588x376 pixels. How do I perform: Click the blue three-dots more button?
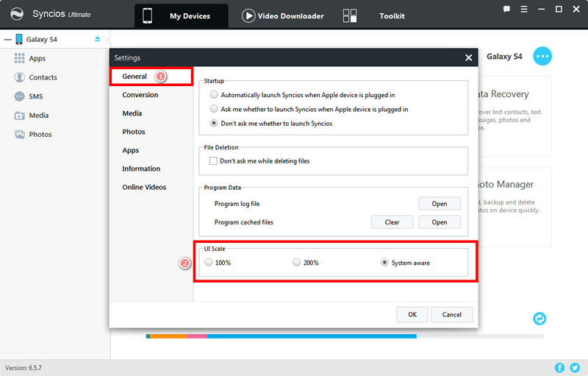coord(542,56)
